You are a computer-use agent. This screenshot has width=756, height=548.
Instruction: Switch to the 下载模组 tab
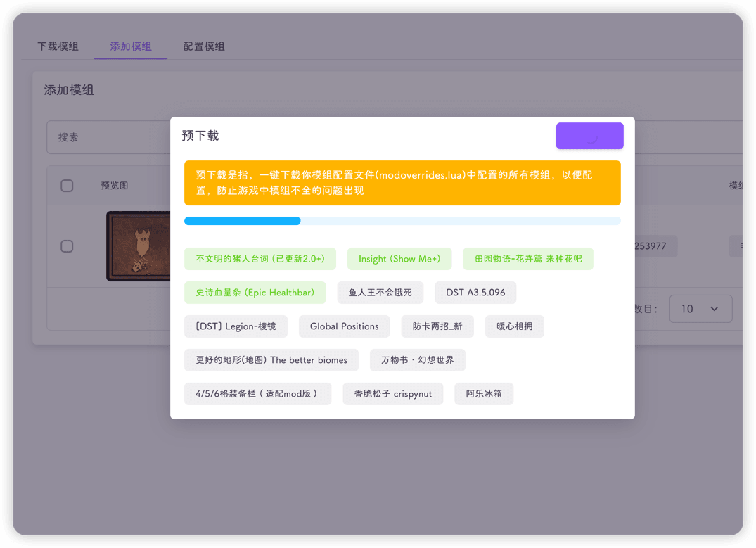[58, 46]
